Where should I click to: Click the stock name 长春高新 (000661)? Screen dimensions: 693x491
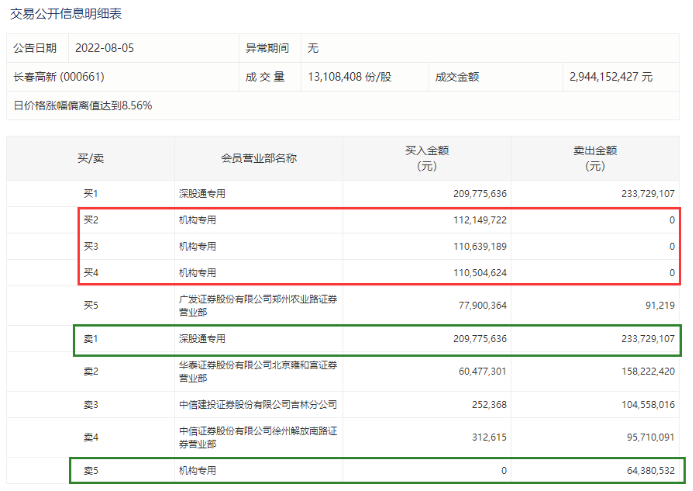click(58, 76)
